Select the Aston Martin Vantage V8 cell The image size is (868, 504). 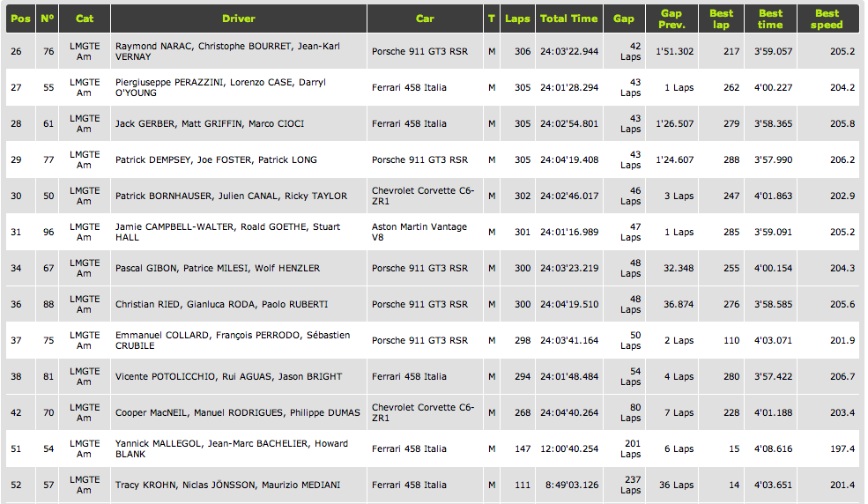coord(419,232)
